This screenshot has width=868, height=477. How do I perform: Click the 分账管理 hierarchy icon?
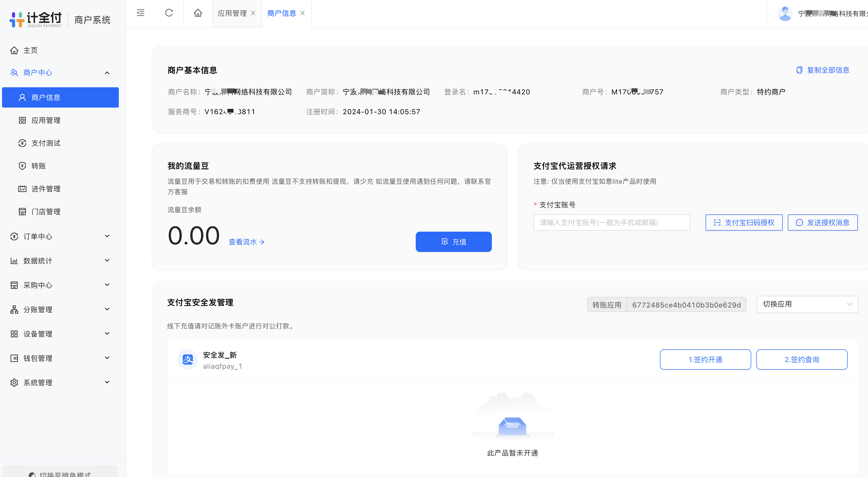(x=14, y=310)
